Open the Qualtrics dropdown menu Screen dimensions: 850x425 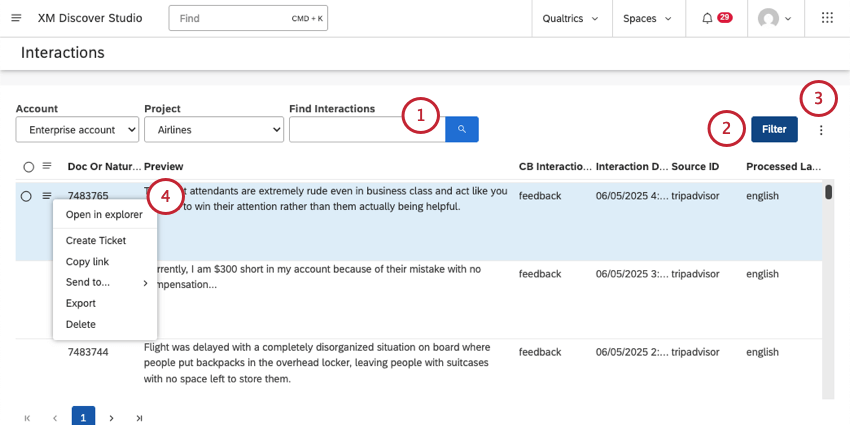[x=570, y=18]
